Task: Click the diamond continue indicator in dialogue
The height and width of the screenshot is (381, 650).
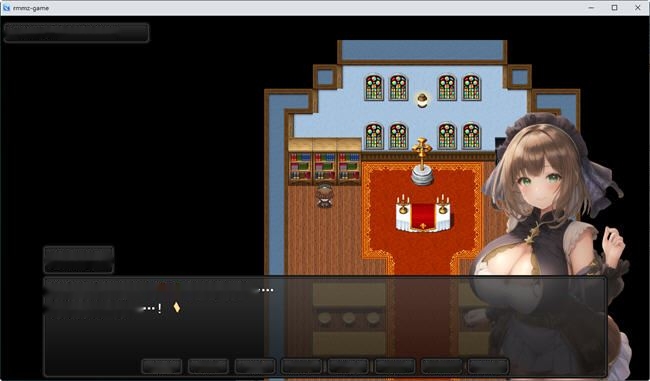Action: click(177, 307)
